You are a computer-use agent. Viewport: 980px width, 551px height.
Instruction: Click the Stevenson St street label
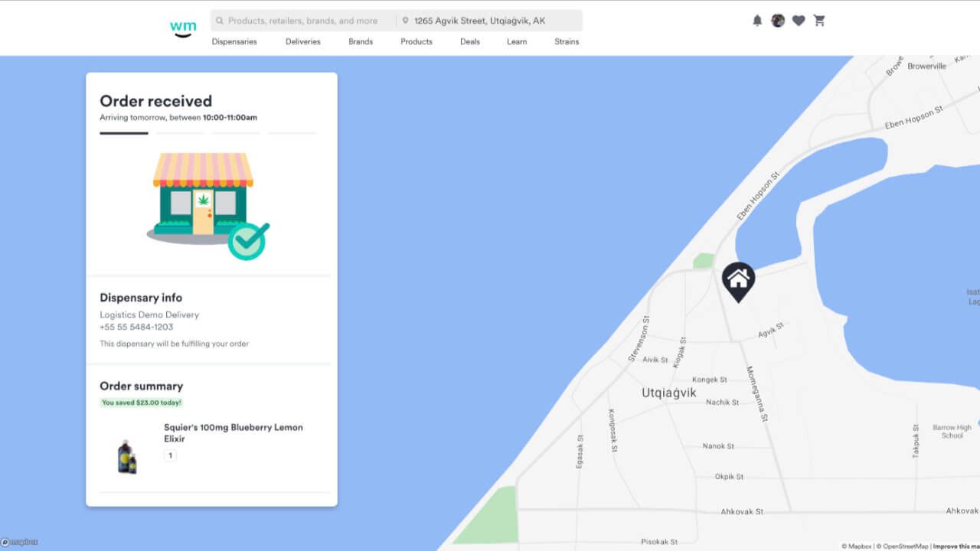pyautogui.click(x=639, y=339)
